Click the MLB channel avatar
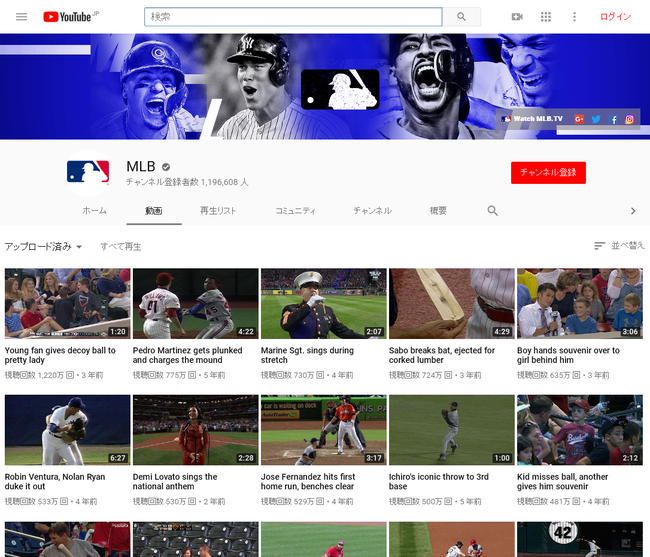Image resolution: width=650 pixels, height=557 pixels. point(88,172)
